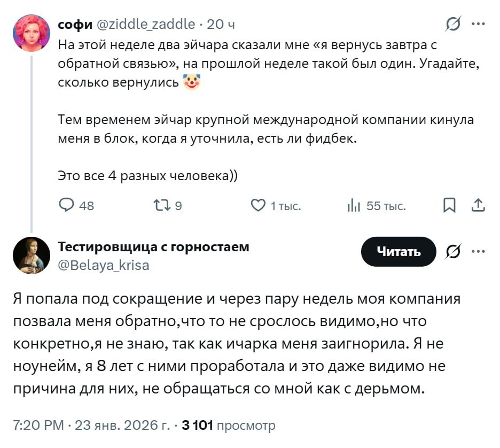Click the 20 ч timestamp
The width and height of the screenshot is (500, 448).
221,24
